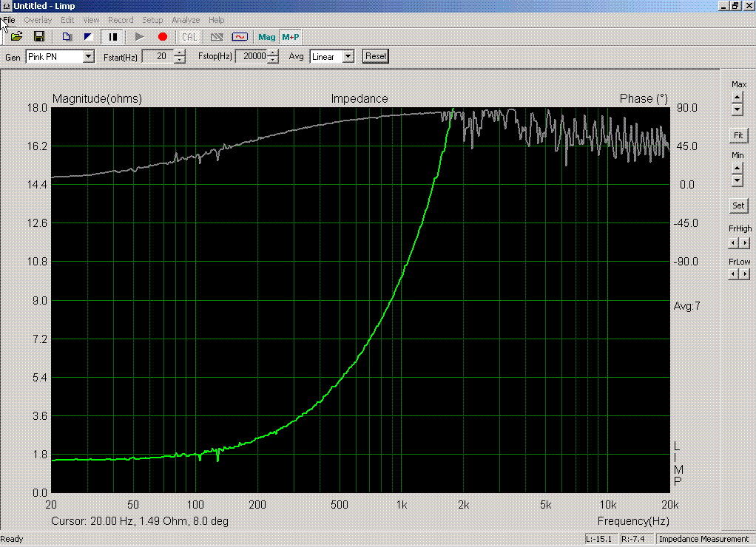Click the CAL calibration toolbar button
The image size is (756, 547).
[189, 37]
